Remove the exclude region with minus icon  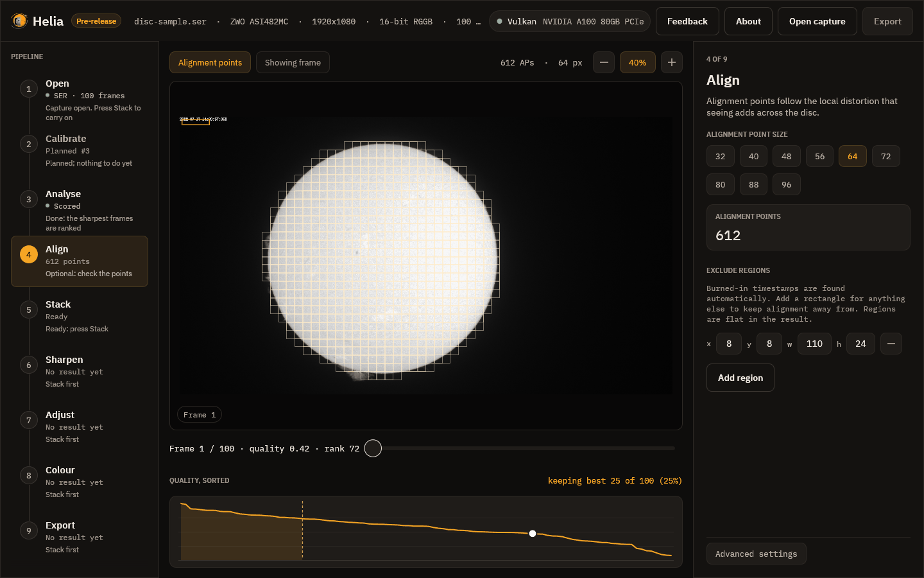[x=891, y=344]
